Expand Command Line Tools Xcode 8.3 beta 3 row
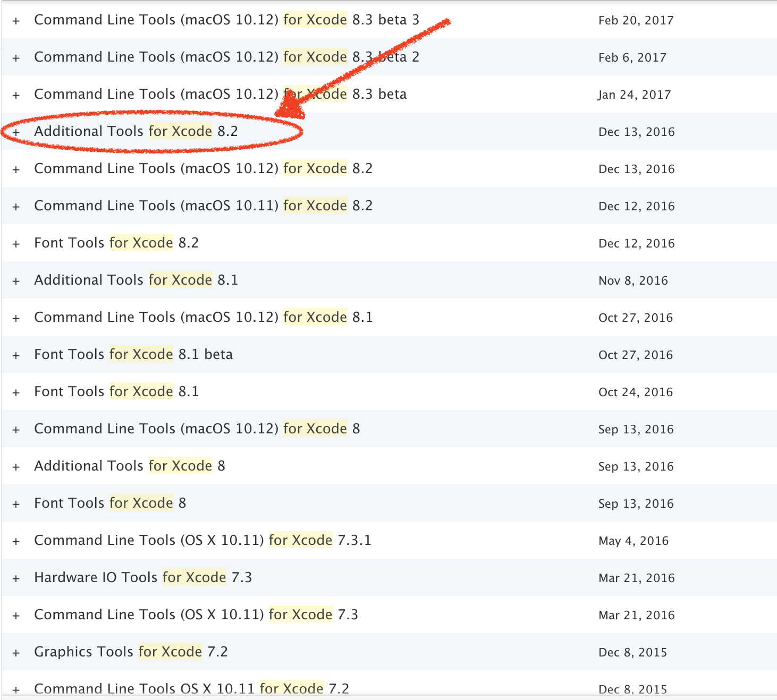Image resolution: width=777 pixels, height=700 pixels. (16, 21)
